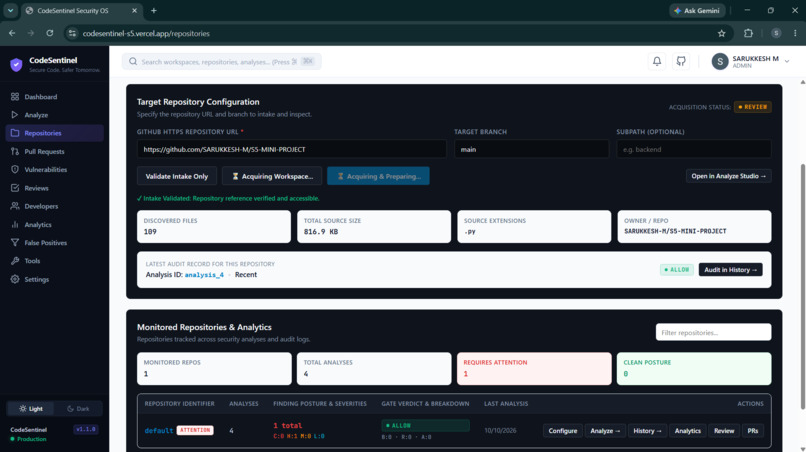Screen dimensions: 806x452
Task: Open notifications bell icon
Action: click(x=657, y=61)
